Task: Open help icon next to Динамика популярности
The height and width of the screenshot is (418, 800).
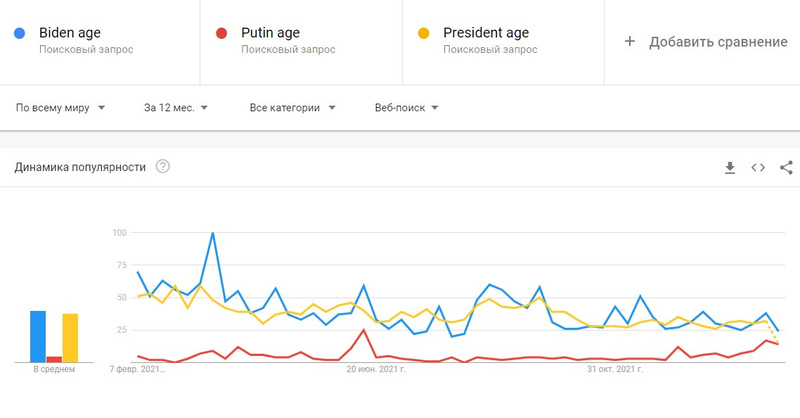Action: (162, 167)
